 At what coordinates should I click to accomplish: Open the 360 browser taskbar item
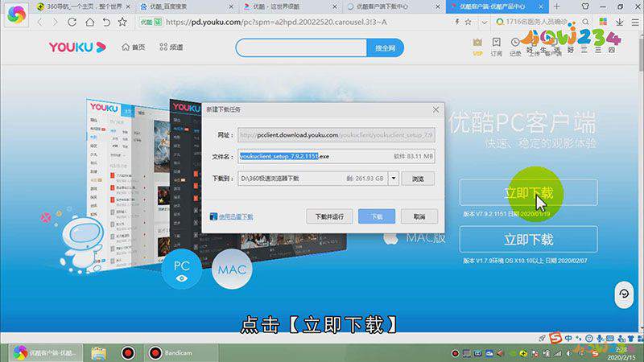46,352
